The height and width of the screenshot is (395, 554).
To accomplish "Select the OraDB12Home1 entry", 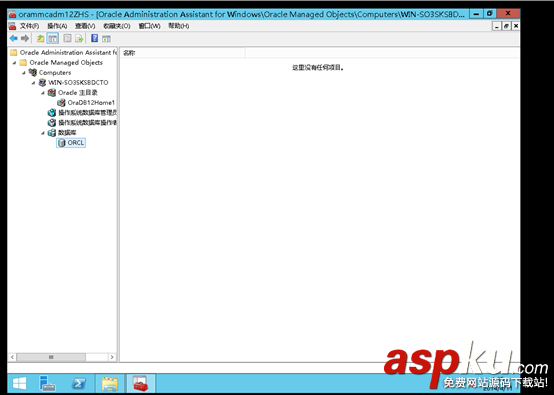I will (86, 102).
